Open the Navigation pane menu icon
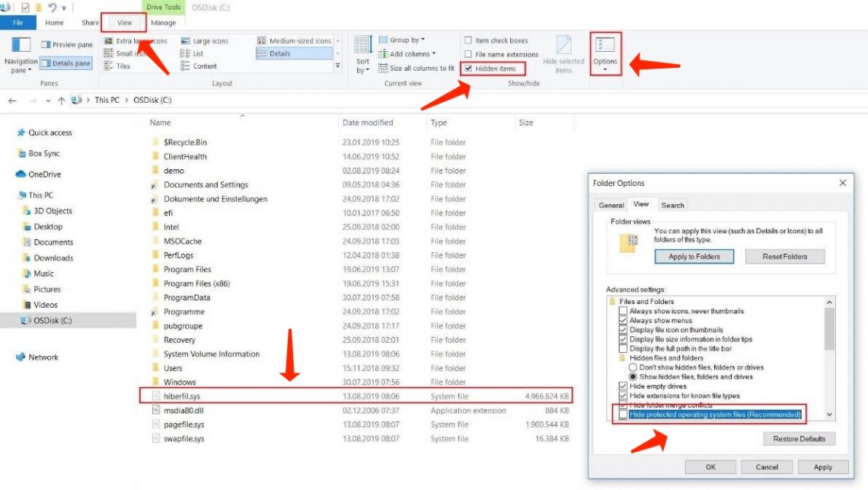The width and height of the screenshot is (868, 490). coord(21,45)
